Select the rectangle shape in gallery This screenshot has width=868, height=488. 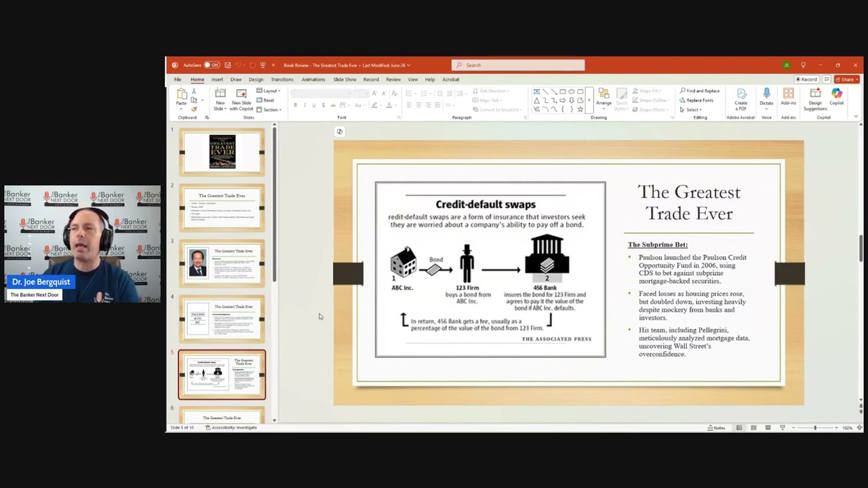tap(563, 91)
